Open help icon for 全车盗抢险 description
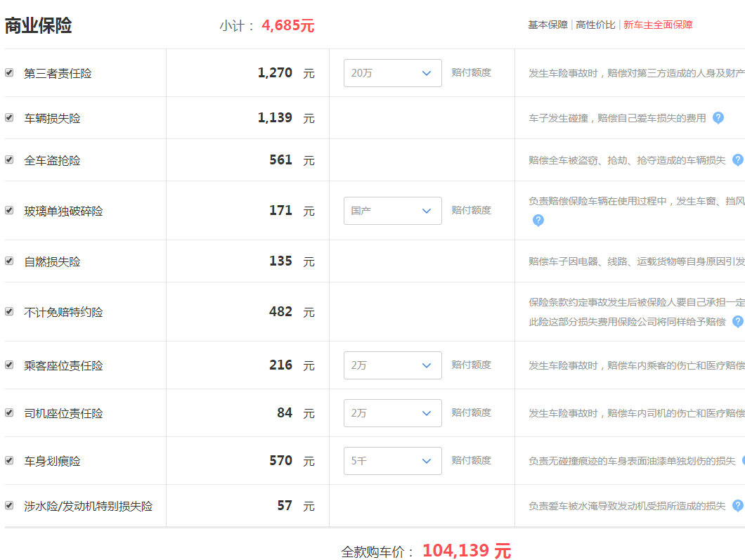Image resolution: width=745 pixels, height=560 pixels. coord(739,160)
